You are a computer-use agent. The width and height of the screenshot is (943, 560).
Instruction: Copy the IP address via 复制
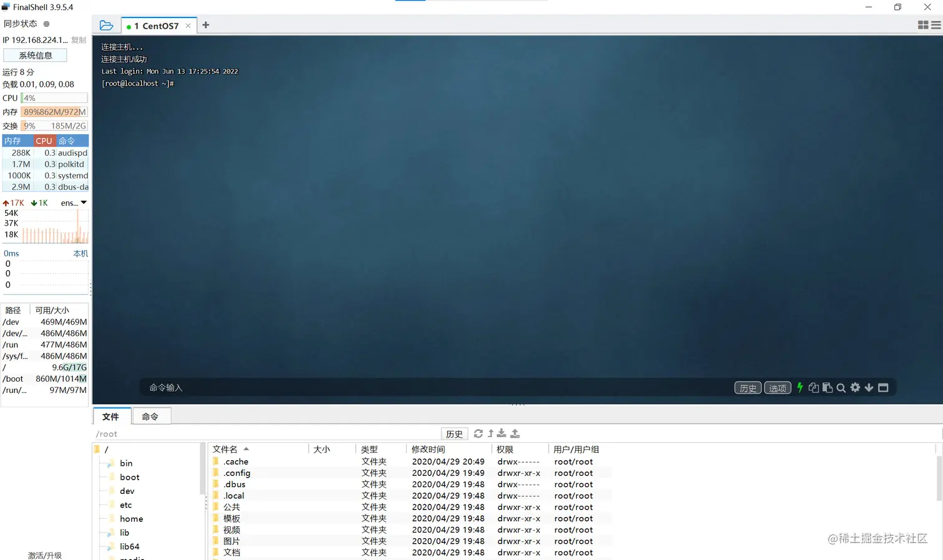(79, 40)
